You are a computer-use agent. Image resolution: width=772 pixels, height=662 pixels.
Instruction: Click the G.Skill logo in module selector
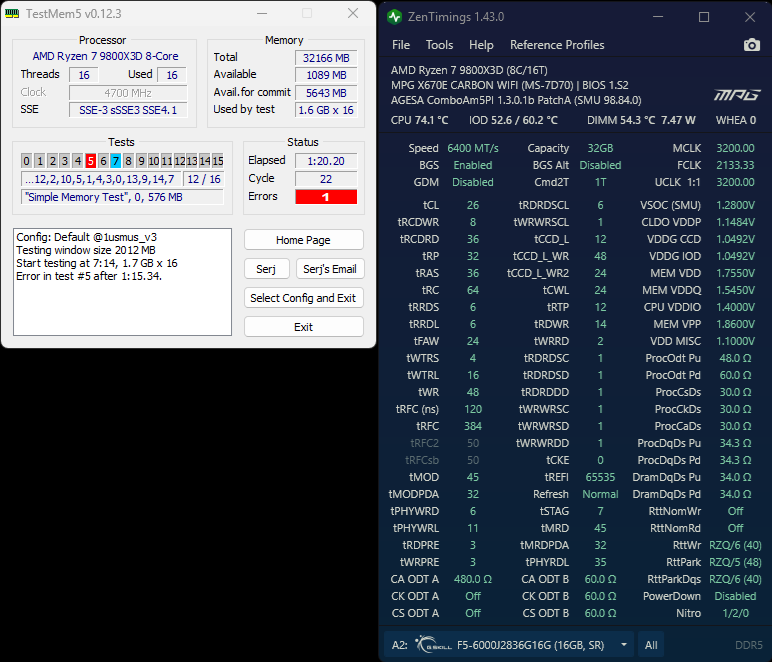(433, 645)
